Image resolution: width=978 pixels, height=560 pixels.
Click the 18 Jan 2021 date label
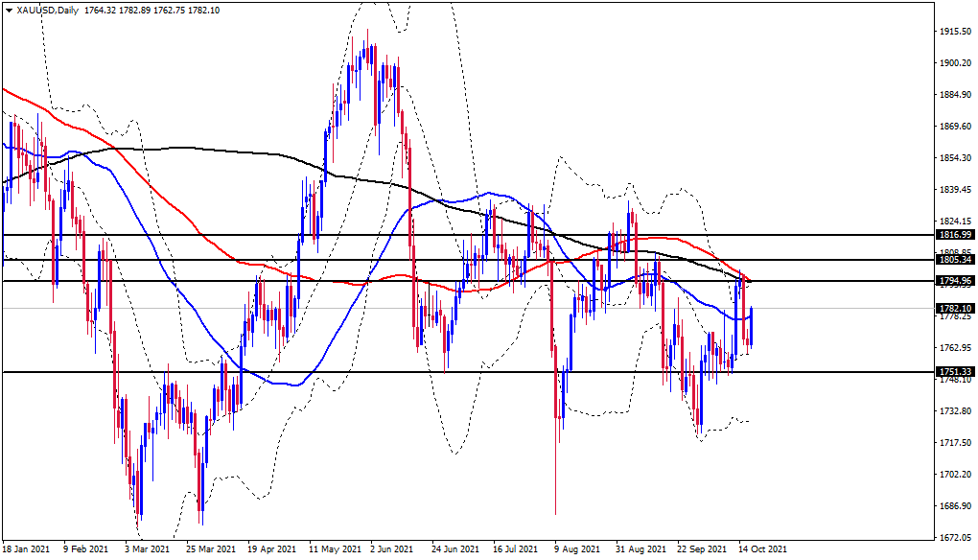26,549
